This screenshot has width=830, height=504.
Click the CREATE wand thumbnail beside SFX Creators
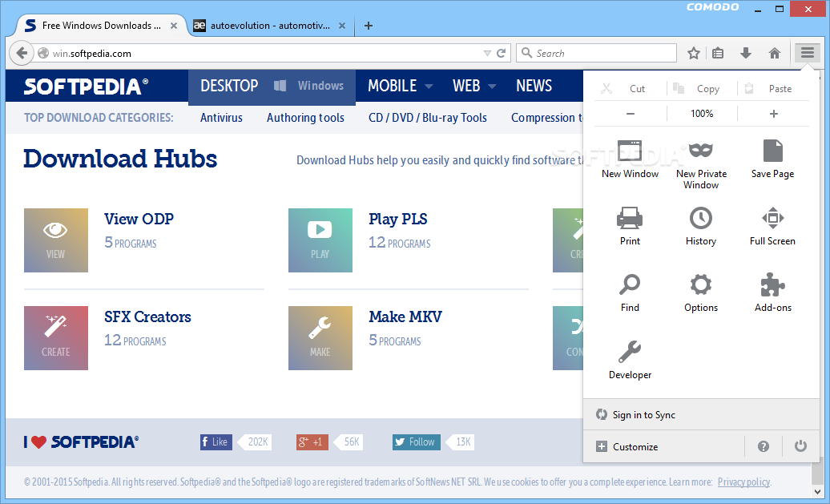pyautogui.click(x=55, y=338)
